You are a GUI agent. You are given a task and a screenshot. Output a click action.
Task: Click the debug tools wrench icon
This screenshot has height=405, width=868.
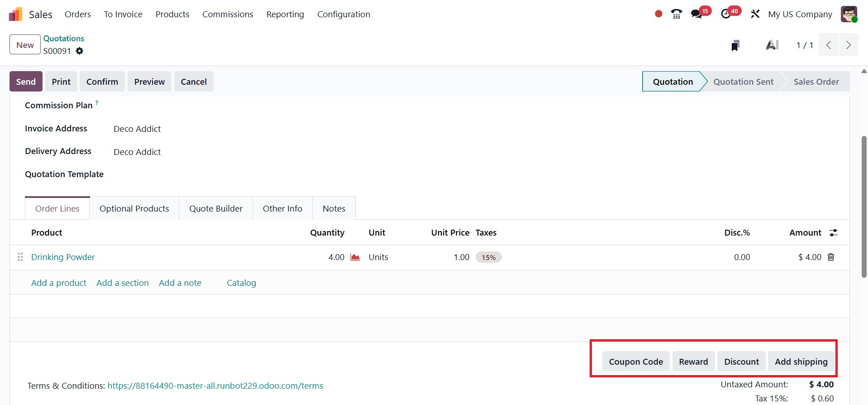755,14
